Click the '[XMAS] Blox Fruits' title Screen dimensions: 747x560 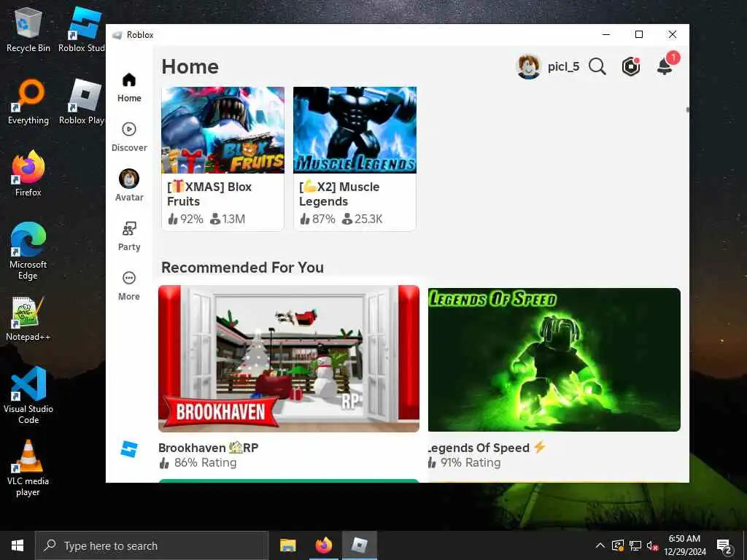click(209, 194)
